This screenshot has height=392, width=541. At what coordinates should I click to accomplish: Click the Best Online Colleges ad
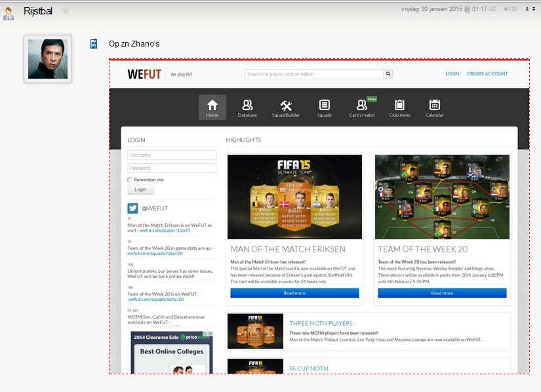pyautogui.click(x=172, y=351)
